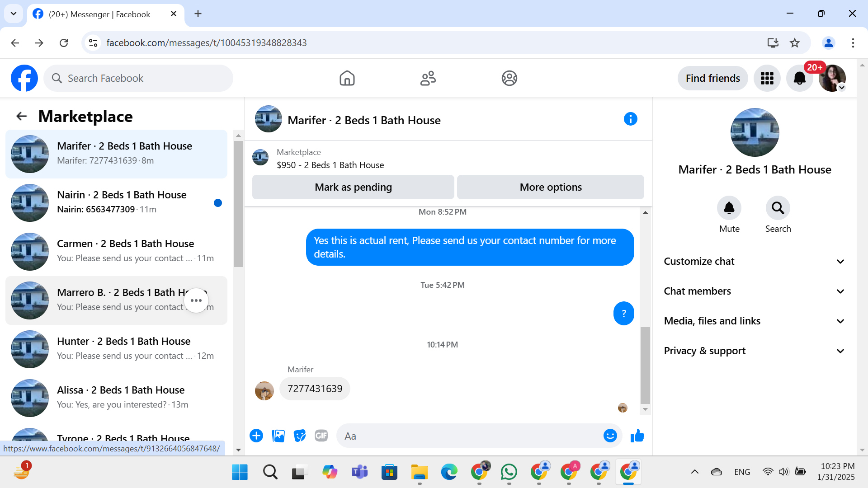The image size is (868, 488).
Task: Open Microsoft Teams from the taskbar
Action: [360, 472]
